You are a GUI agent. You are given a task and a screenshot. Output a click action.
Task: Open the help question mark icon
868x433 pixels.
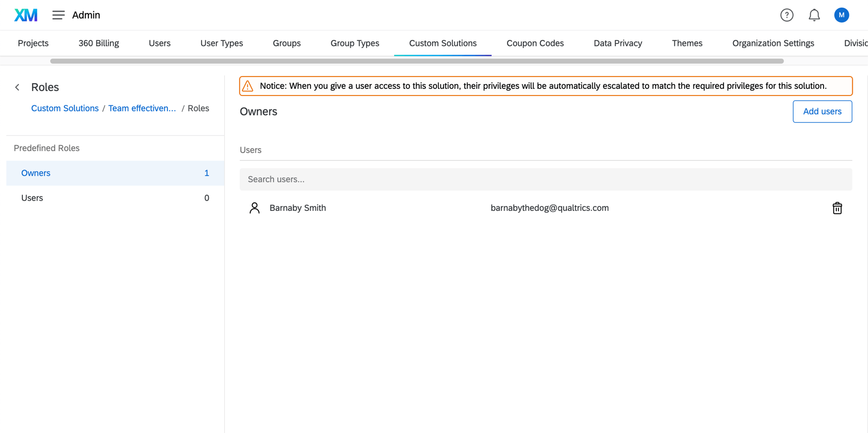click(x=787, y=15)
